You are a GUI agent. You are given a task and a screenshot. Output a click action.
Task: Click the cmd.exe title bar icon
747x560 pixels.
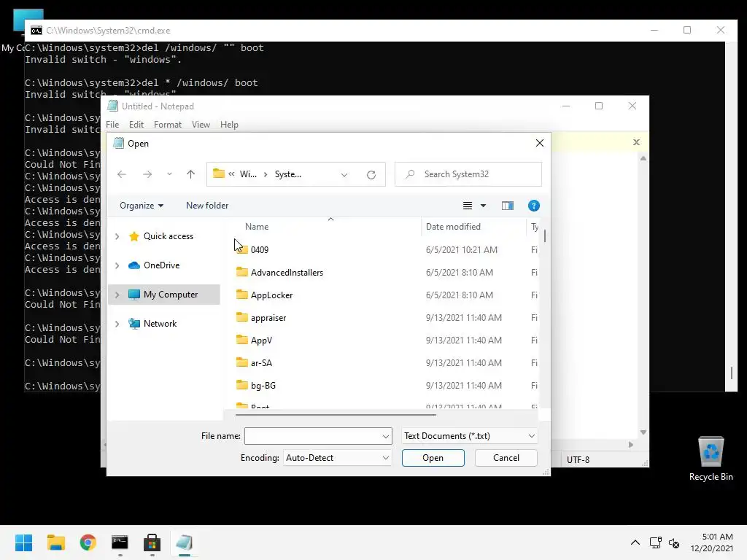pos(36,31)
